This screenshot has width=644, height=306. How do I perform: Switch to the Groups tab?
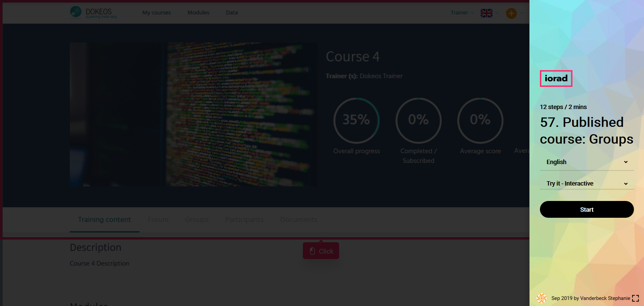pyautogui.click(x=197, y=220)
